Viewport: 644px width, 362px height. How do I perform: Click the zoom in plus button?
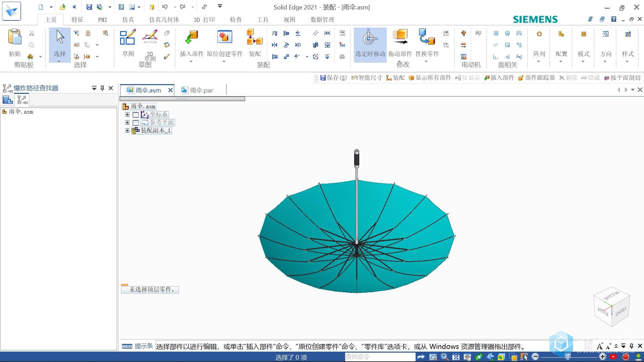tap(603, 357)
